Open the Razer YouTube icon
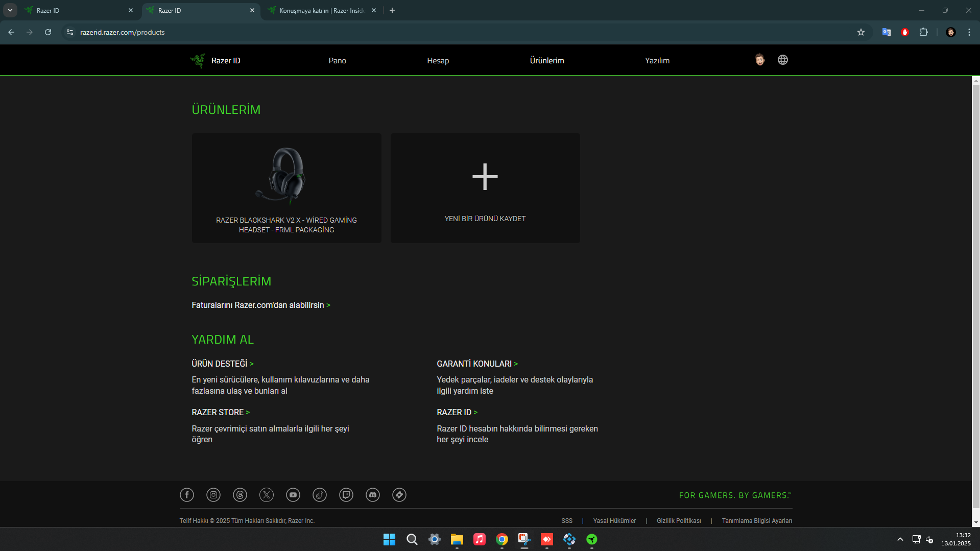Screen dimensions: 980x551 click(x=293, y=495)
